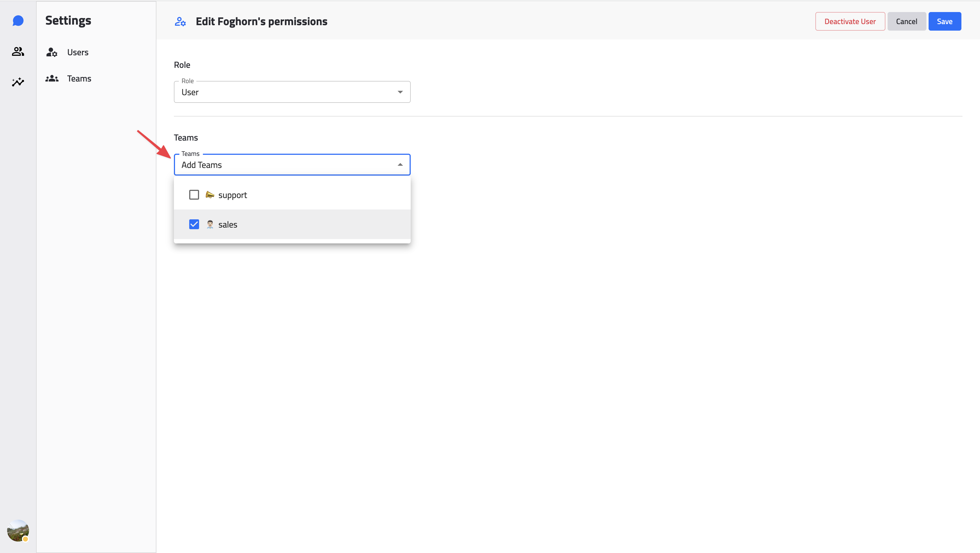Click the person emoji next to sales
The width and height of the screenshot is (980, 553).
[210, 225]
